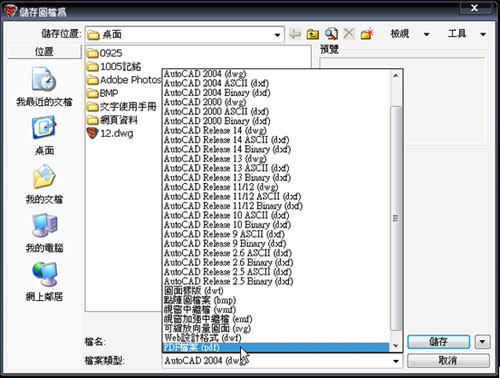500x378 pixels.
Task: Click the search the web icon
Action: coord(331,34)
